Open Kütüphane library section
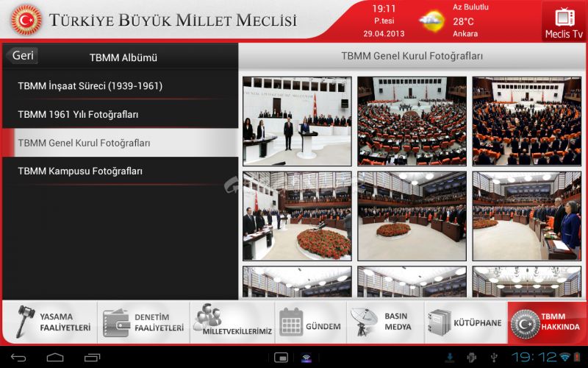 [x=465, y=322]
